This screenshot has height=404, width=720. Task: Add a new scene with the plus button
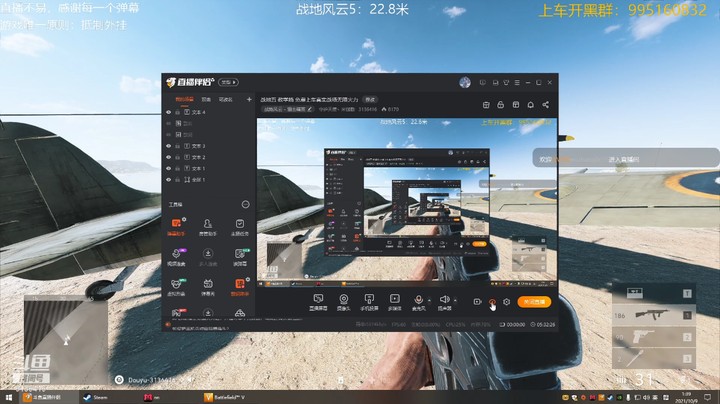point(249,99)
